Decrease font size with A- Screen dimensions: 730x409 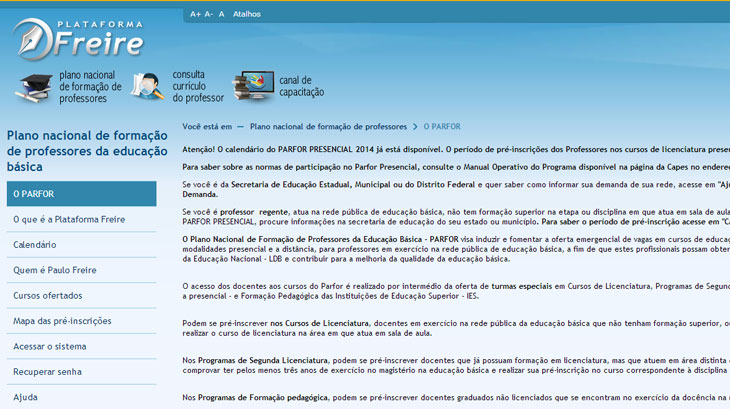[209, 14]
